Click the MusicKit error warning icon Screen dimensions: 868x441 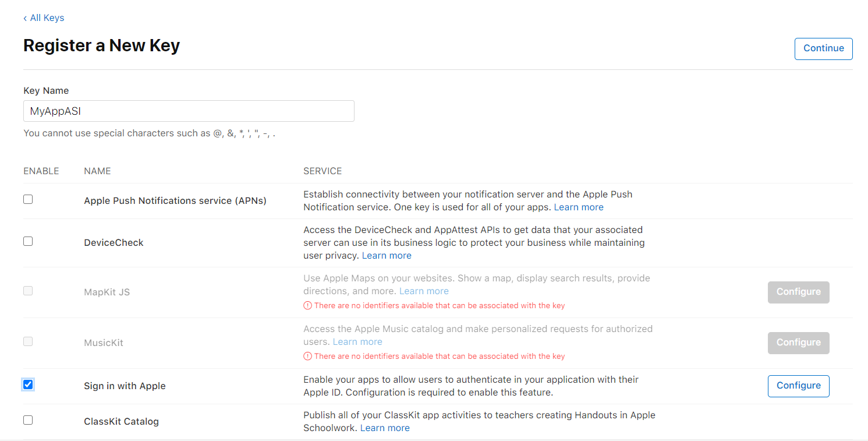coord(307,356)
